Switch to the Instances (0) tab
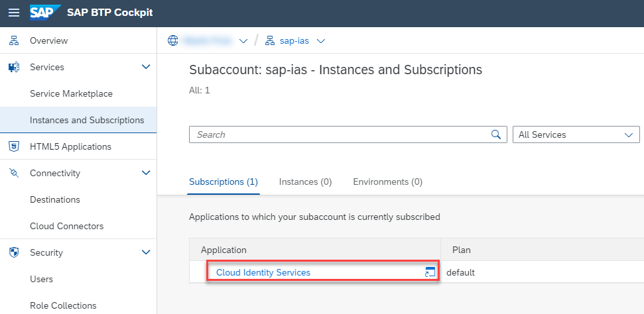This screenshot has height=314, width=644. click(305, 182)
